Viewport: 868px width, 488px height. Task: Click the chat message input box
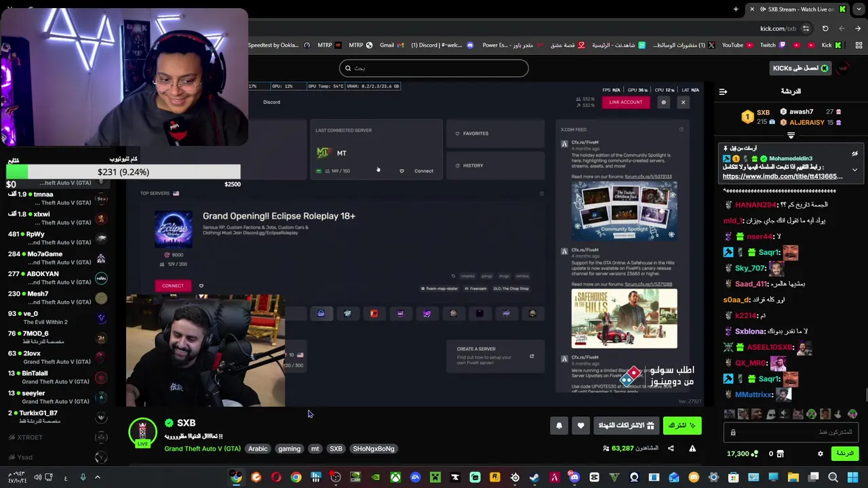pyautogui.click(x=791, y=432)
